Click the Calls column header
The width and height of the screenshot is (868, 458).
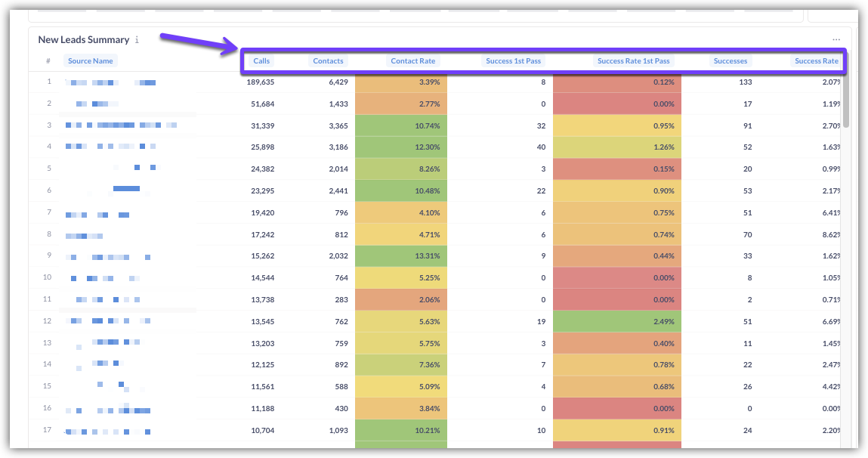pyautogui.click(x=261, y=61)
